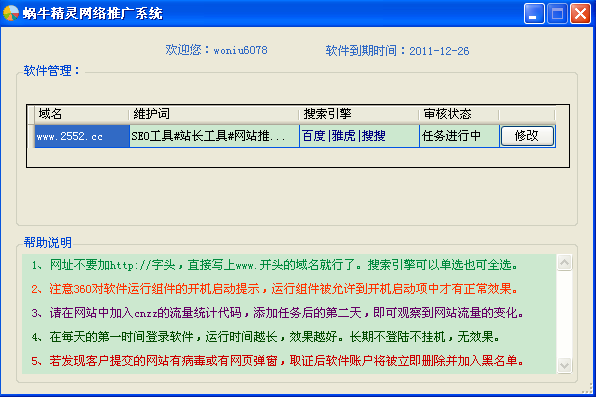
Task: Select the www.2552.cc domain cell
Action: click(x=82, y=136)
